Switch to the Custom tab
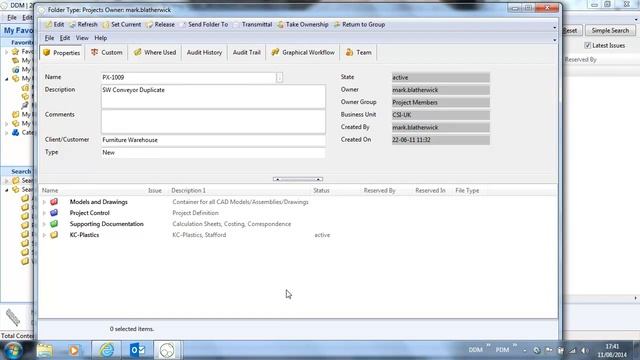 (x=107, y=53)
